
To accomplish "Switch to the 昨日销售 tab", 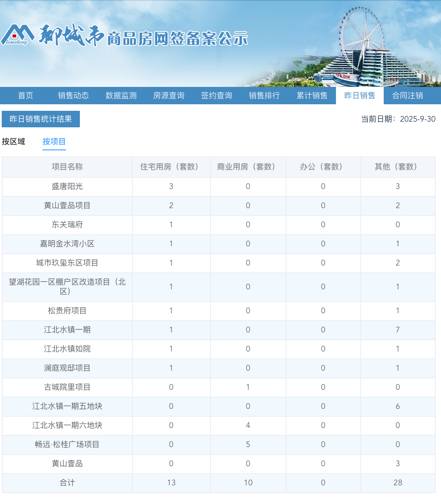I will pos(359,96).
